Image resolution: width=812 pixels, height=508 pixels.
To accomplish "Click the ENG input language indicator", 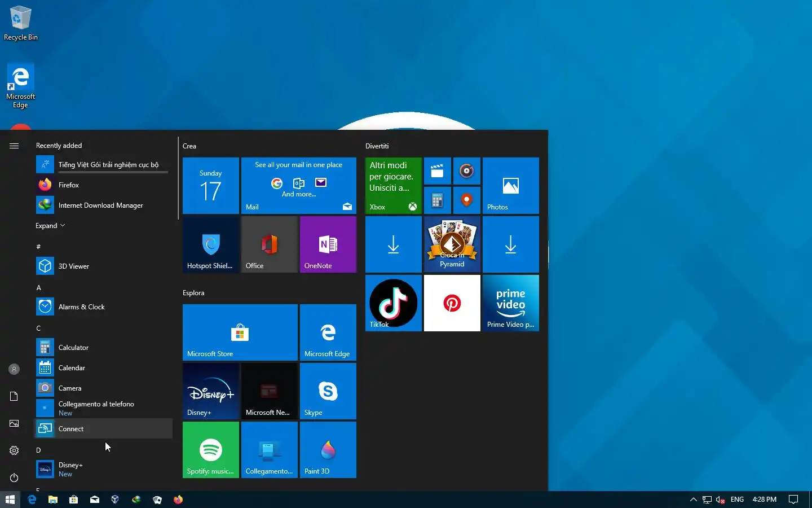I will point(737,500).
